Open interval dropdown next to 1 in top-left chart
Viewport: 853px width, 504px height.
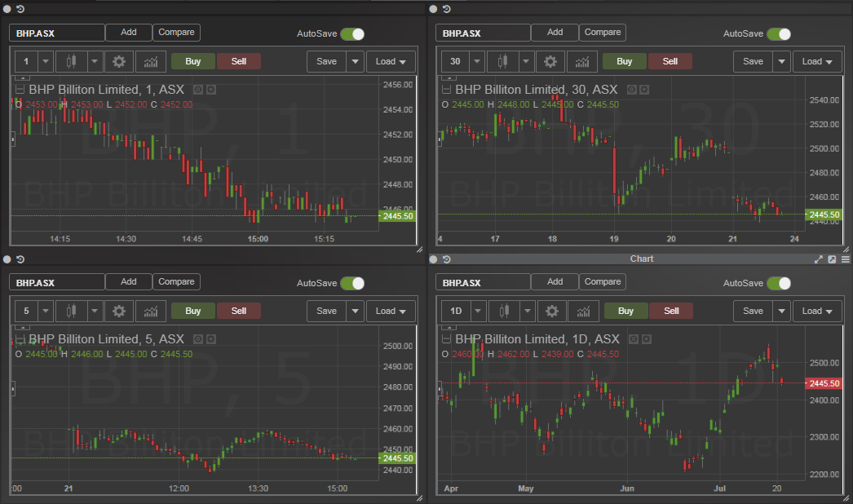tap(46, 61)
